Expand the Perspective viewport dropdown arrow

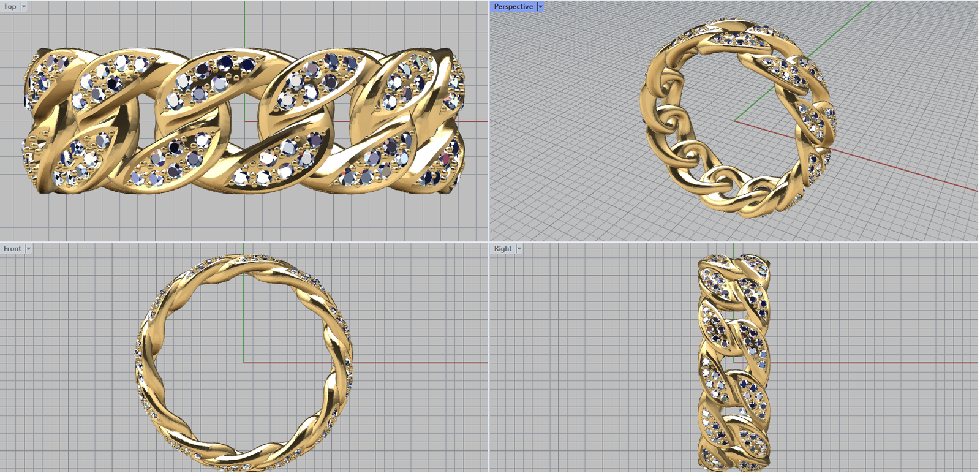[x=540, y=6]
